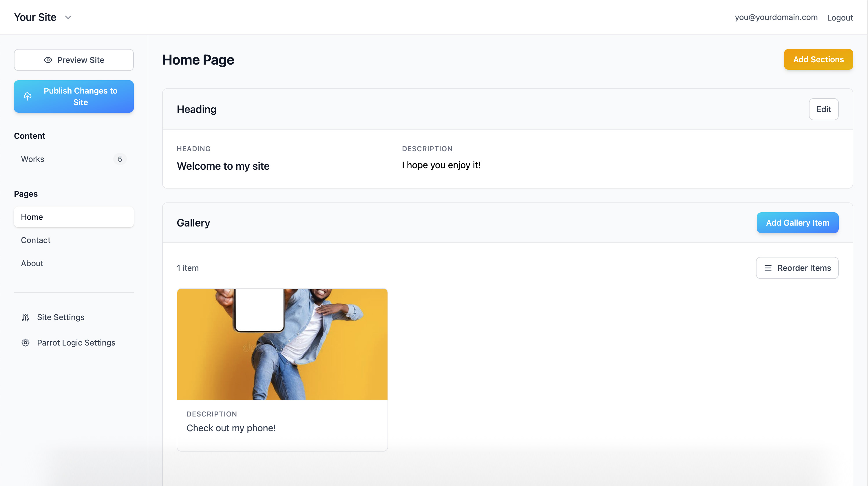
Task: Click the Parrot Logic Settings gear icon
Action: click(25, 343)
